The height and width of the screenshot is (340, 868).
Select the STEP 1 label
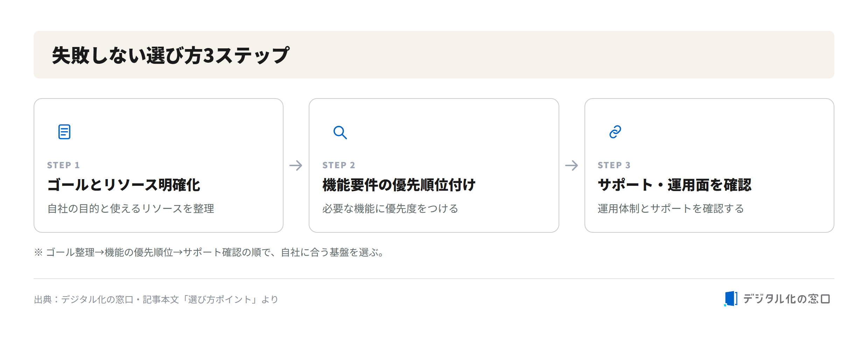click(63, 165)
